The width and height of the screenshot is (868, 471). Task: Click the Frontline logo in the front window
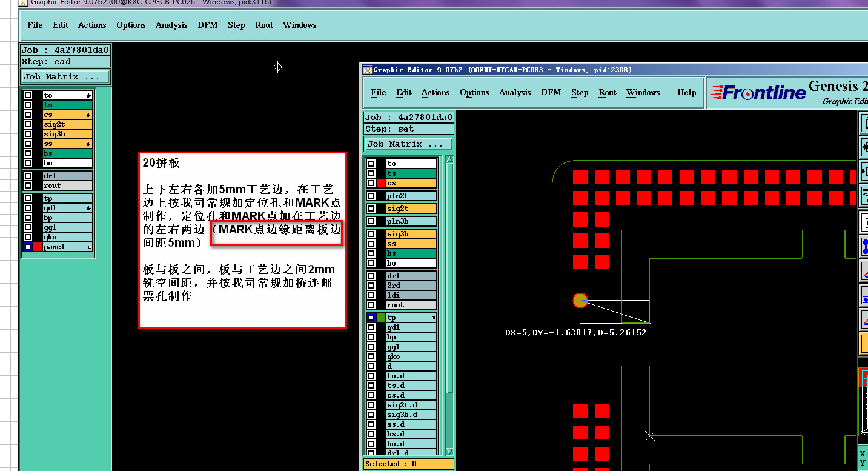point(758,93)
